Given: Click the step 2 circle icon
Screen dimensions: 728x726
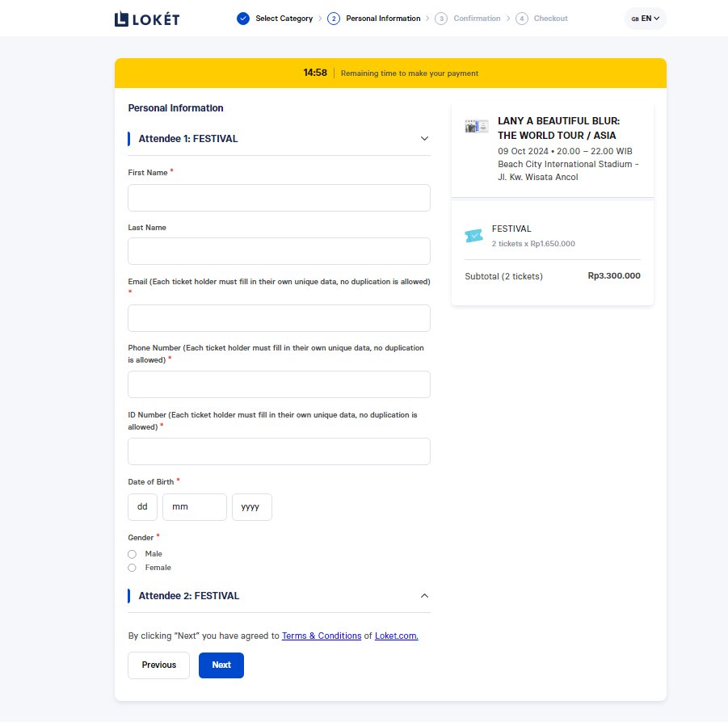Looking at the screenshot, I should coord(334,19).
